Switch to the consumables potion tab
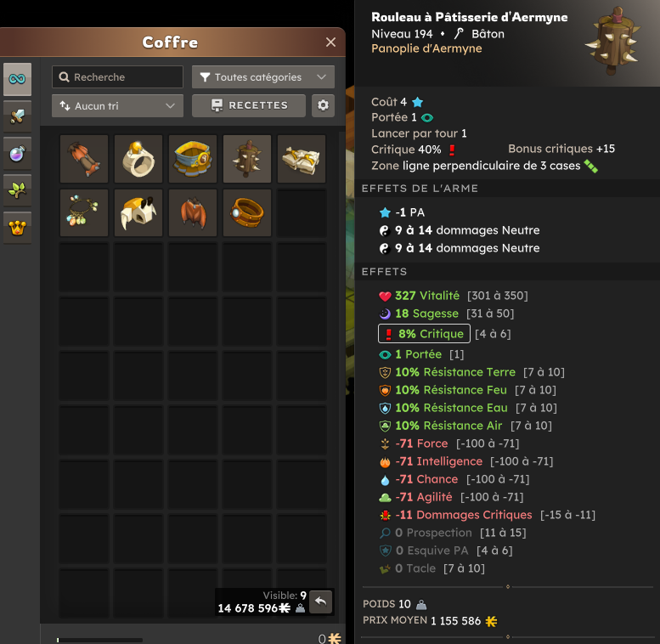 17,153
